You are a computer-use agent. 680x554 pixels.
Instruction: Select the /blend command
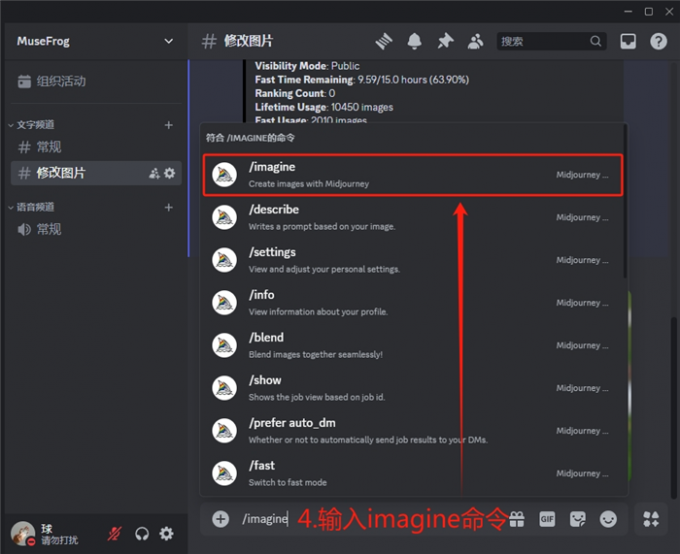click(x=413, y=345)
